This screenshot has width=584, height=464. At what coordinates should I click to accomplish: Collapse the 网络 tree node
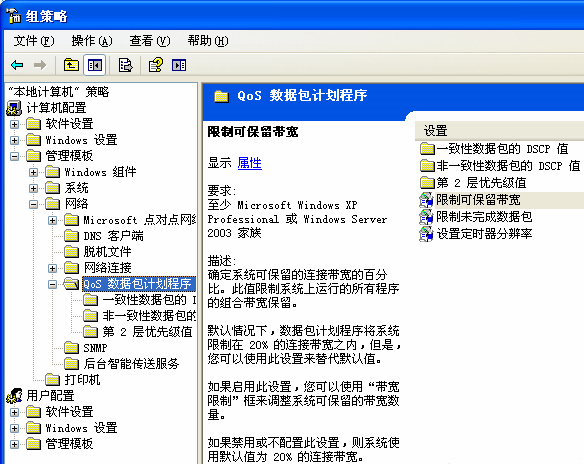pyautogui.click(x=34, y=204)
